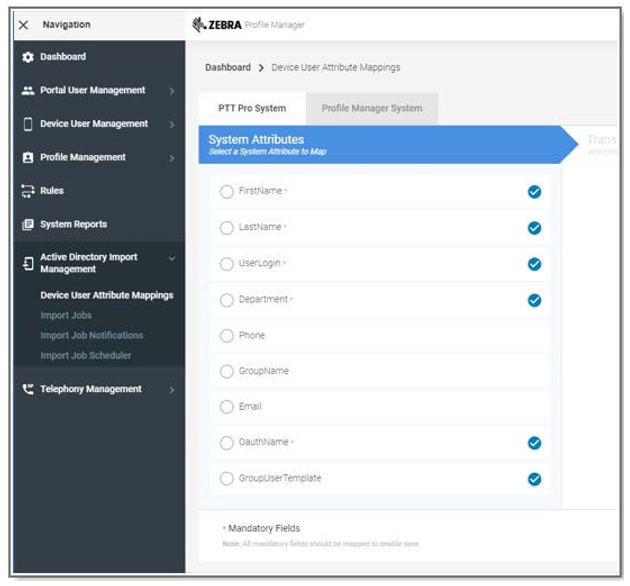Select the FirstName radio button
630x586 pixels.
click(226, 192)
